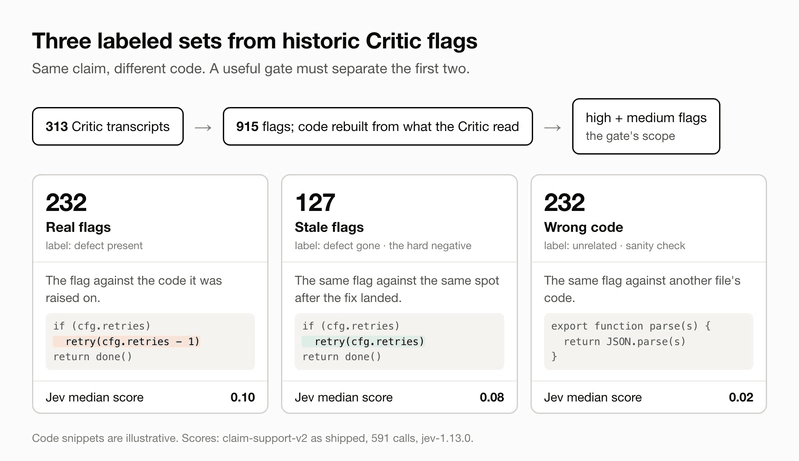Click the JSON.parse code snippet block

648,341
